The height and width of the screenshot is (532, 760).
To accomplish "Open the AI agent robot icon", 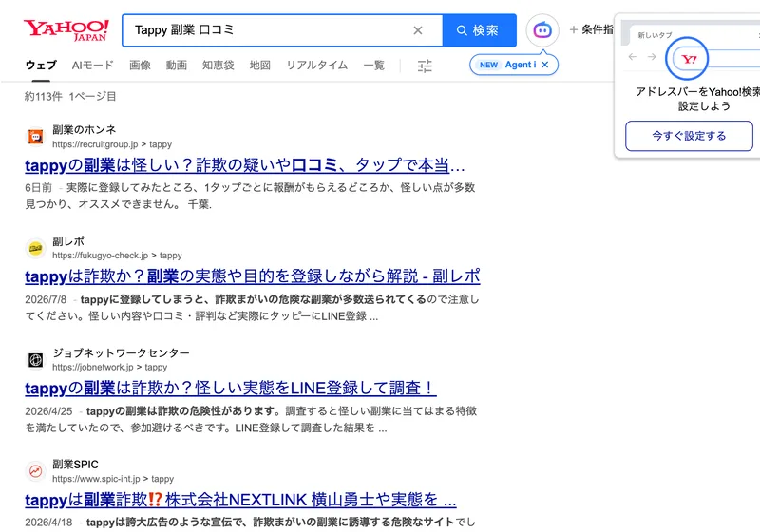I will coord(542,30).
